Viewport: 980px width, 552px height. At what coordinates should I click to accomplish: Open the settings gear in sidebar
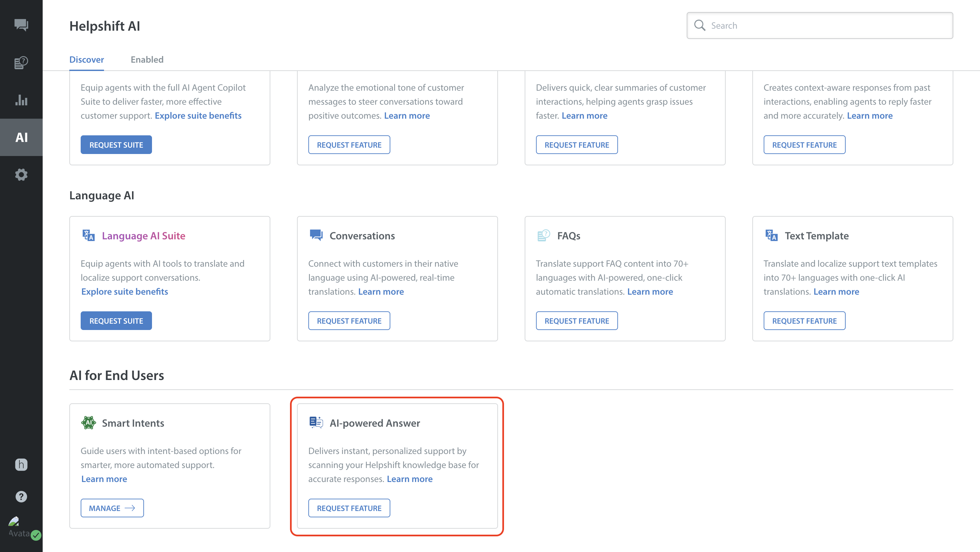tap(21, 175)
